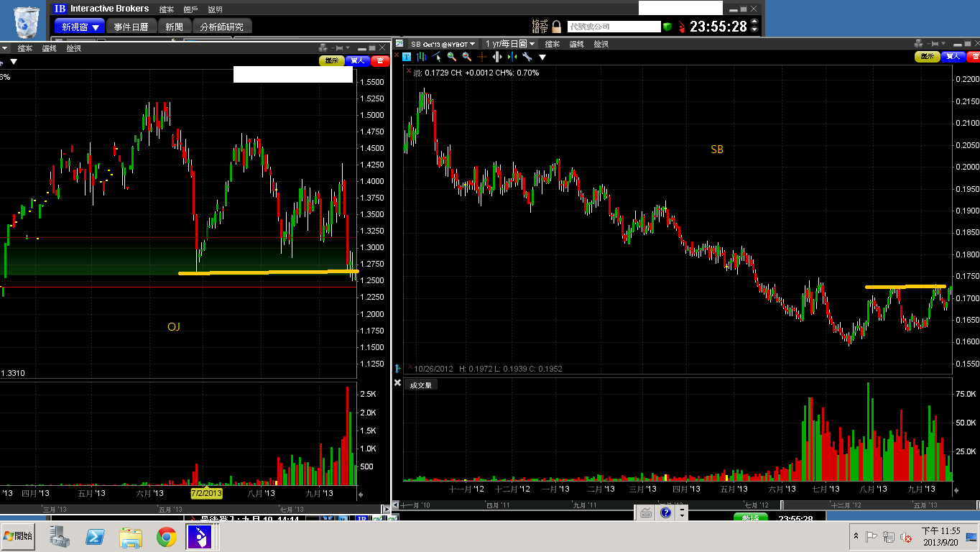The image size is (980, 552).
Task: Click the 7/2/2013 date marker on OJ axis
Action: pyautogui.click(x=206, y=494)
